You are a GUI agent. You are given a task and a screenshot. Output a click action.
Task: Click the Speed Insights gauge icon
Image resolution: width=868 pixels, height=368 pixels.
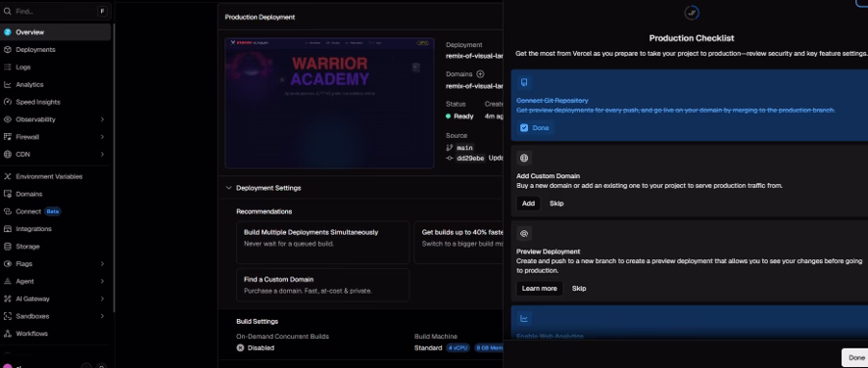click(7, 102)
